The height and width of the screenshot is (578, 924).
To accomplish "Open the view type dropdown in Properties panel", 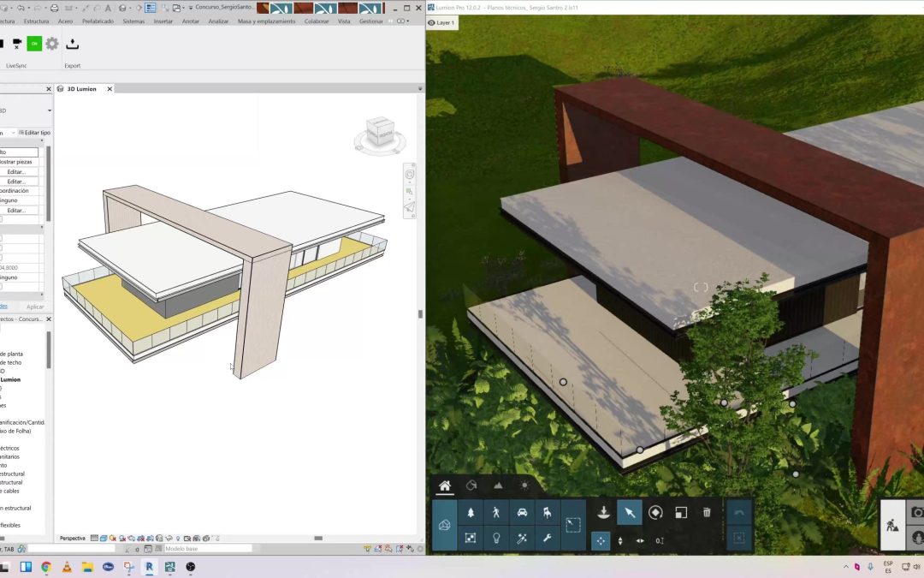I will coord(49,110).
